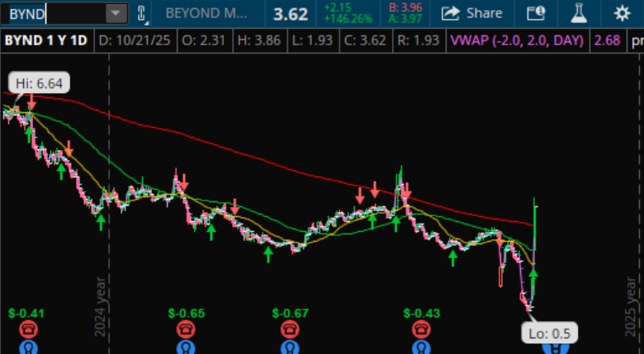The height and width of the screenshot is (354, 644).
Task: Open the Share menu button
Action: point(472,13)
